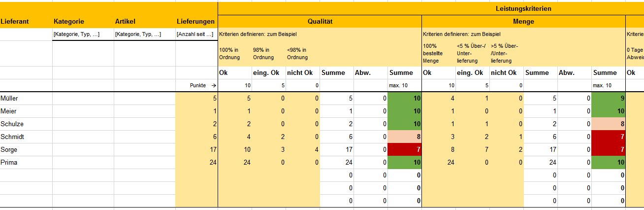Click the Leistungskriterien merged header

click(x=431, y=8)
